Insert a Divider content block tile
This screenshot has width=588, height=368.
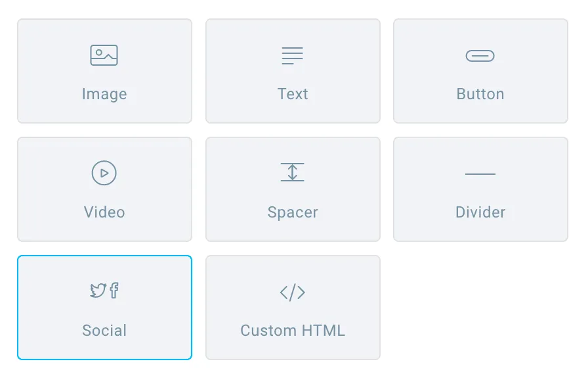pos(480,189)
